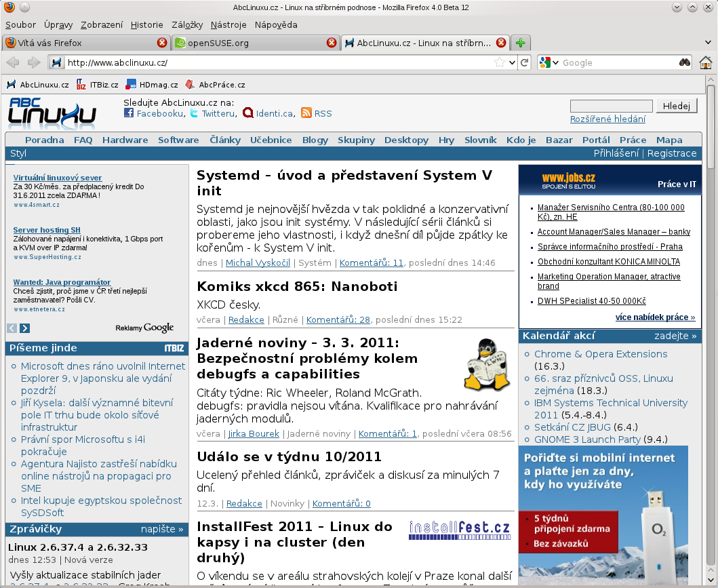Viewport: 718px width, 588px height.
Task: Open the Záložky menu
Action: point(187,24)
